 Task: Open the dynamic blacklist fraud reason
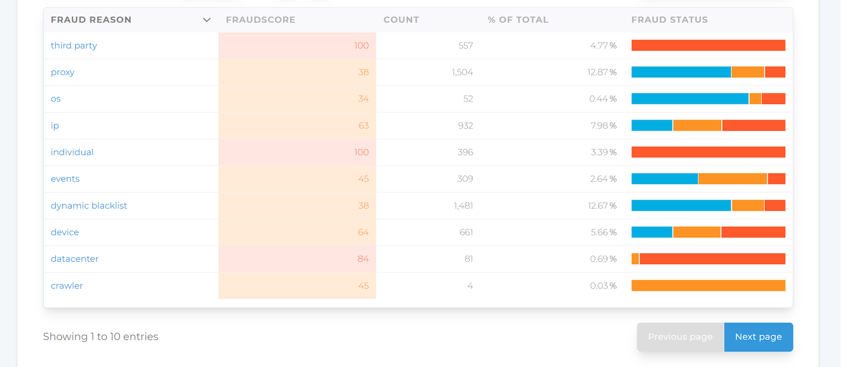pos(89,205)
